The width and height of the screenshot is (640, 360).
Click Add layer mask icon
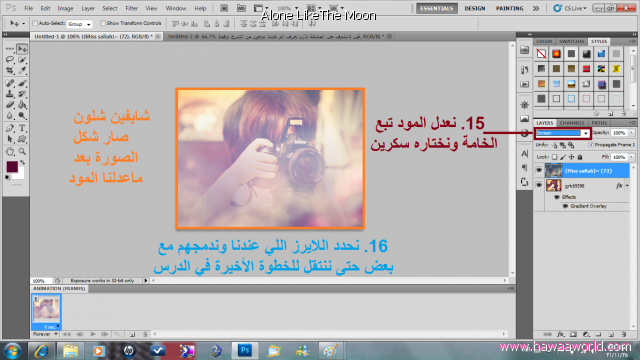[573, 334]
